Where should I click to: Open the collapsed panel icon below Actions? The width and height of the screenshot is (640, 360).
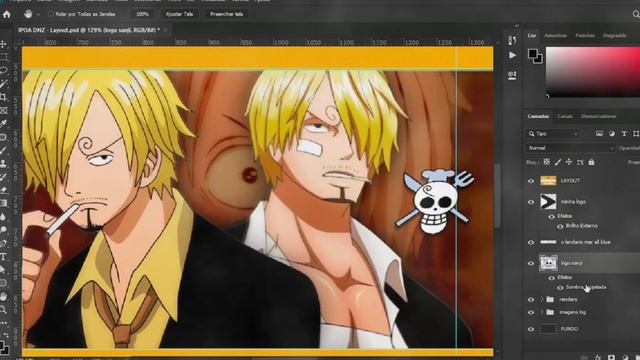(512, 75)
